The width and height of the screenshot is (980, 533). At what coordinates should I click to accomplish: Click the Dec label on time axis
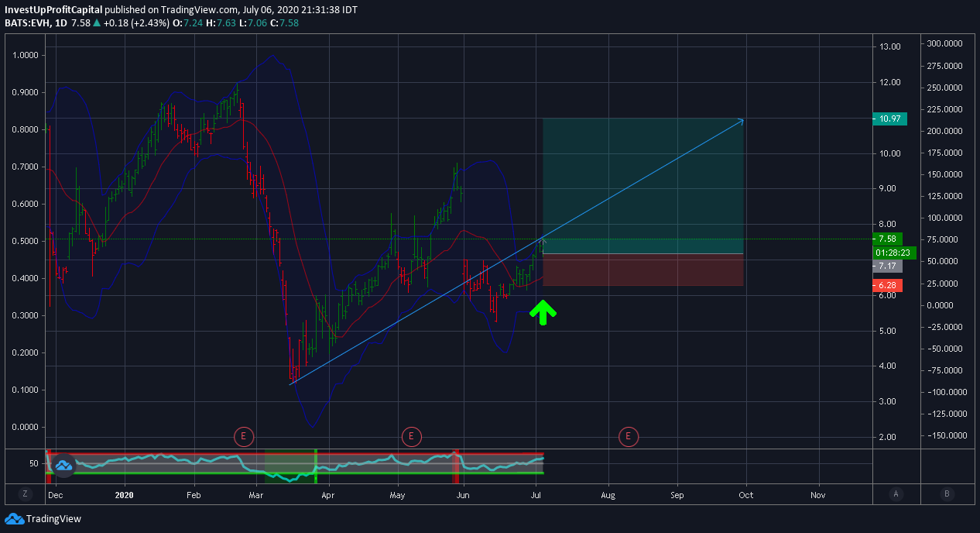pyautogui.click(x=56, y=494)
